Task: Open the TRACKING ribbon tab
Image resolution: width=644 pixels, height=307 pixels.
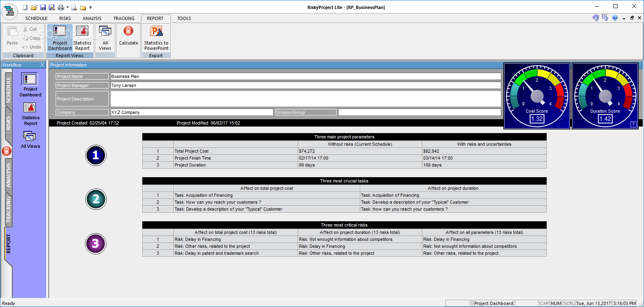Action: 124,18
